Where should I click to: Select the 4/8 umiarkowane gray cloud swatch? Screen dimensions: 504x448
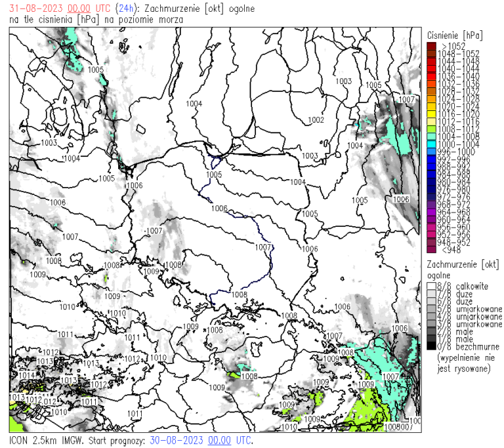point(431,316)
